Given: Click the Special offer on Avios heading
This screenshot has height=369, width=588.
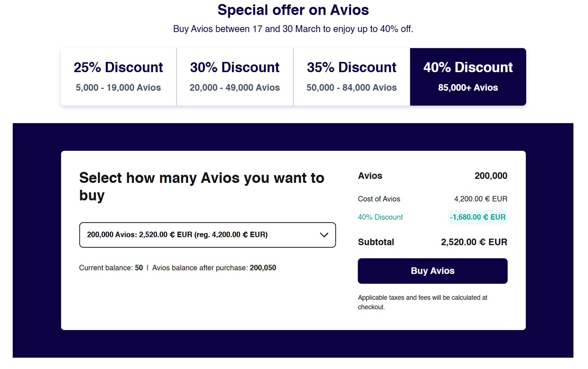Looking at the screenshot, I should (x=293, y=10).
